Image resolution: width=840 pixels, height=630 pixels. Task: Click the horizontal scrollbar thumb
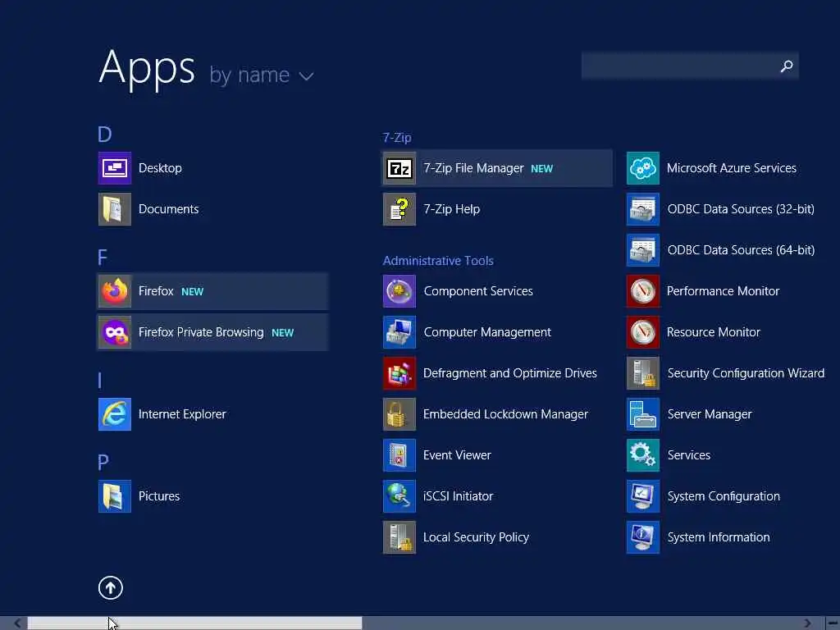(x=195, y=623)
